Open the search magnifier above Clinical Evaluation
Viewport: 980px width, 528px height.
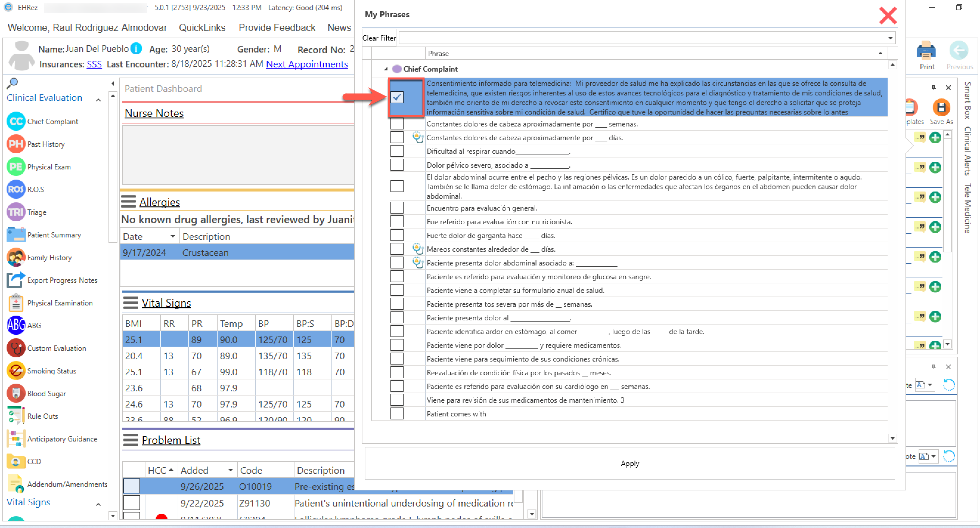[x=12, y=83]
